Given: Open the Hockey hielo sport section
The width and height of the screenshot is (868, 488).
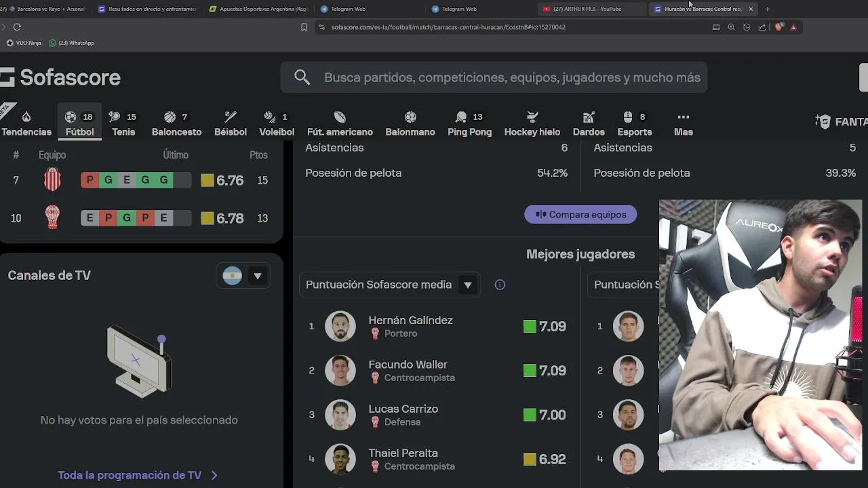Looking at the screenshot, I should [x=532, y=124].
